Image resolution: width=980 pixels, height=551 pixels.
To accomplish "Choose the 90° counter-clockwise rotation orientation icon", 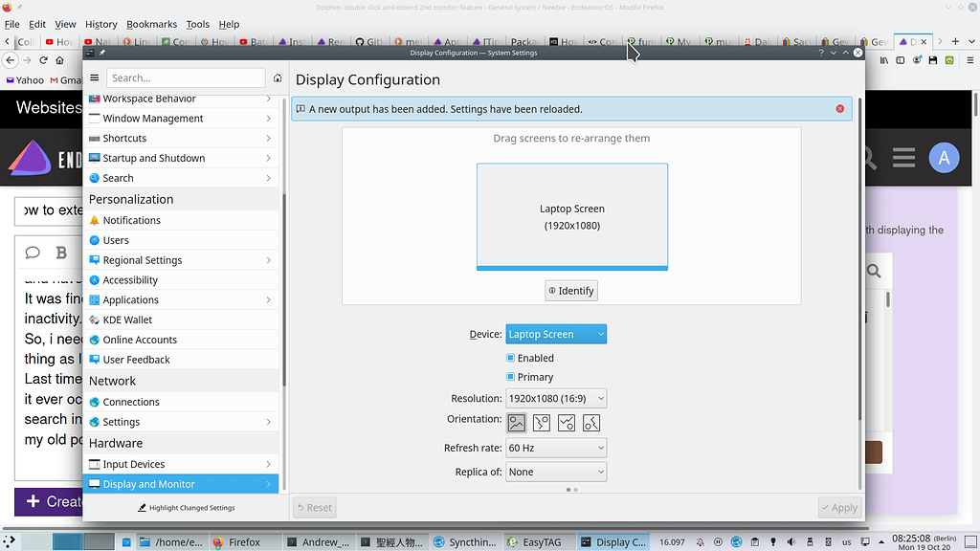I will 591,422.
